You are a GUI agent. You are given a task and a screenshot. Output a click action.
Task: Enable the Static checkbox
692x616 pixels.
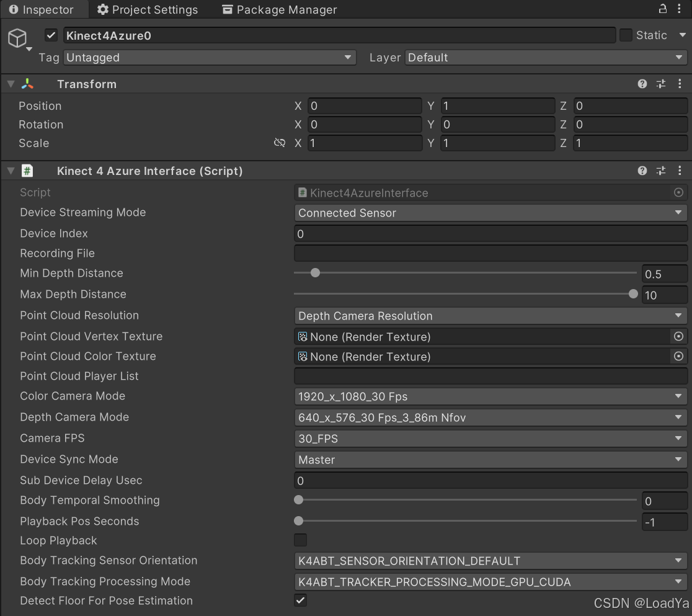coord(626,35)
